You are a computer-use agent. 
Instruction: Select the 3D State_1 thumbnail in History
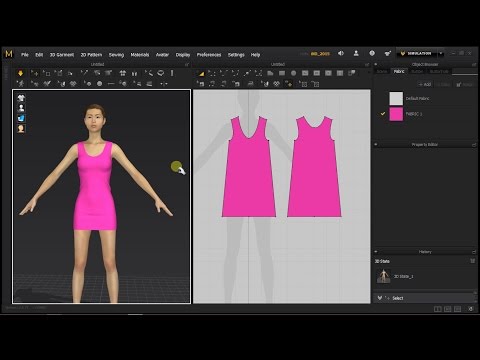click(384, 276)
